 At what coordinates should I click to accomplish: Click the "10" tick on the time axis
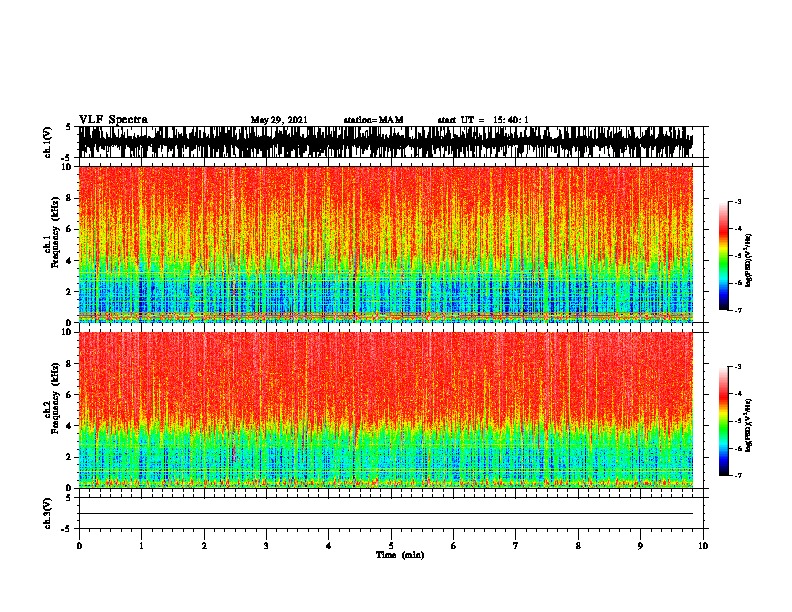click(x=703, y=546)
